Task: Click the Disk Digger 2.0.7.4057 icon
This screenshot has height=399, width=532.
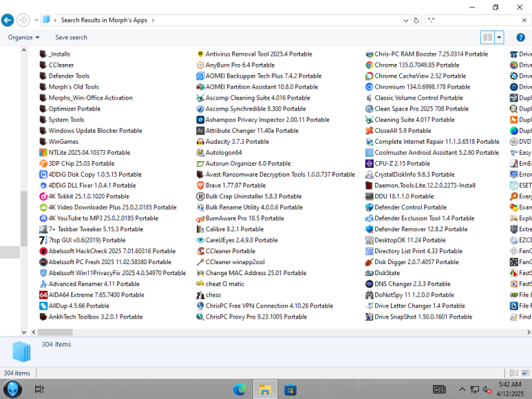Action: (369, 262)
